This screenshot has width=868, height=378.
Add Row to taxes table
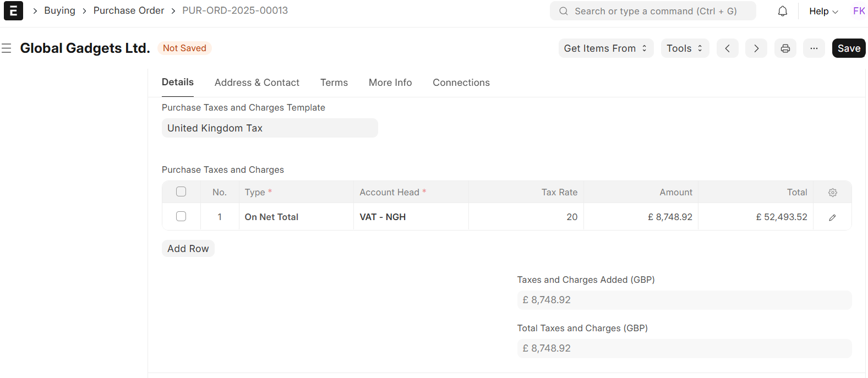tap(188, 249)
